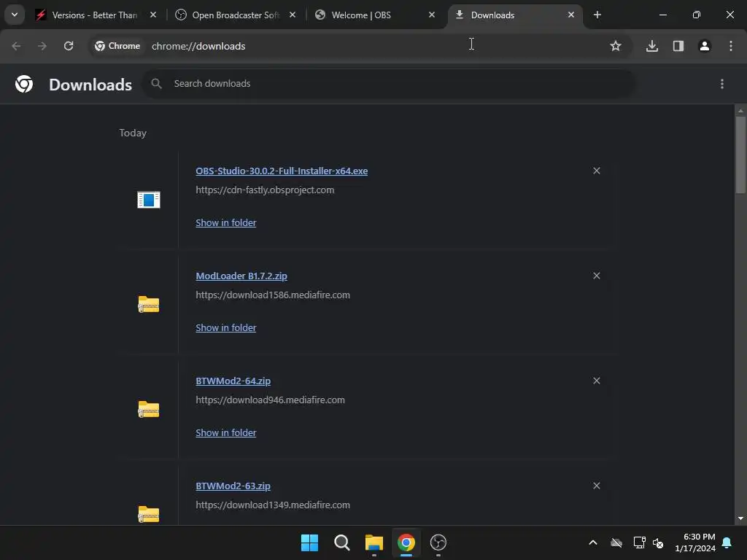
Task: Click the BTWMod2-63 zip folder icon
Action: point(149,514)
